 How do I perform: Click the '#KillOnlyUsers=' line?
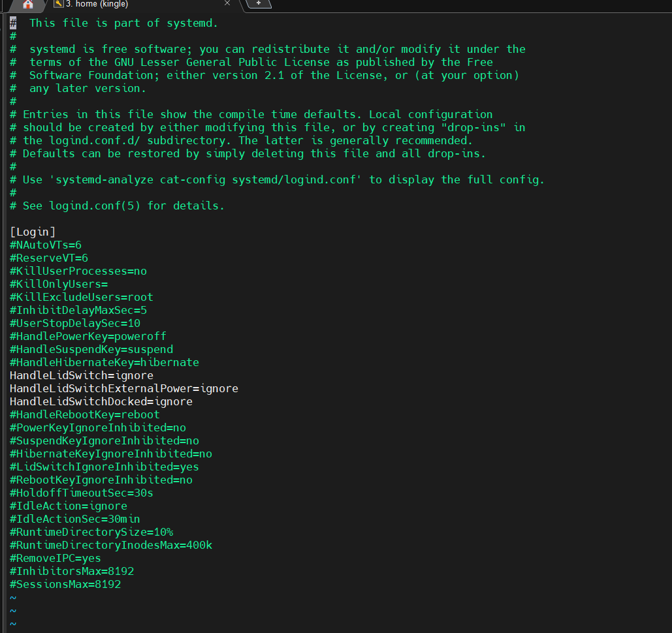coord(59,285)
